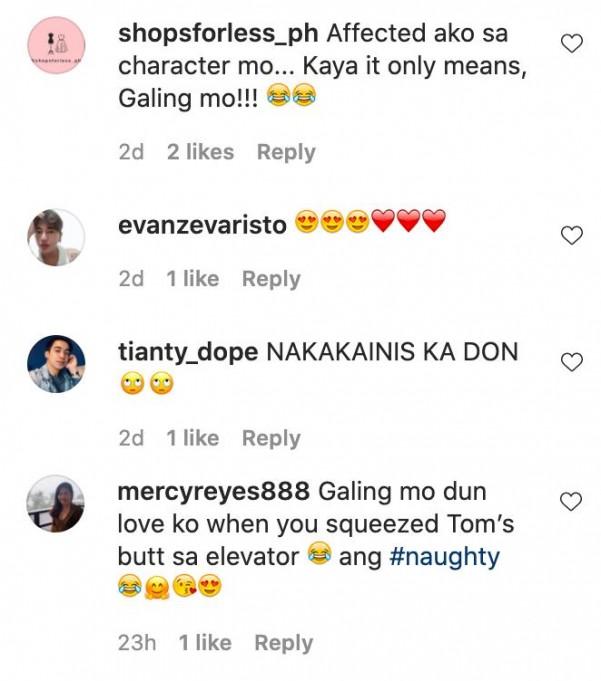Tap heart on tianty_dope's comment
The image size is (601, 681).
tap(571, 362)
